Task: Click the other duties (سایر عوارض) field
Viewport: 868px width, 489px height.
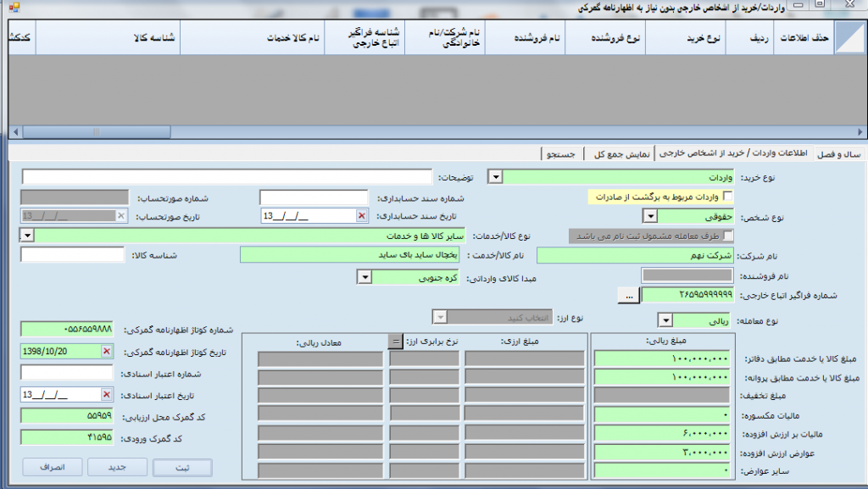Action: (661, 470)
